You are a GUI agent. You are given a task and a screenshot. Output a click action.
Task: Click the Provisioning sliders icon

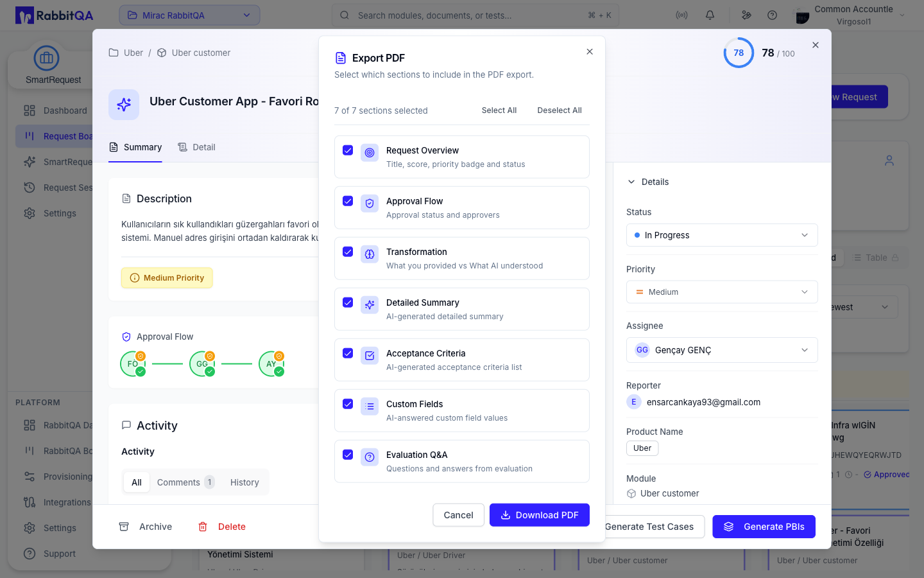[30, 477]
